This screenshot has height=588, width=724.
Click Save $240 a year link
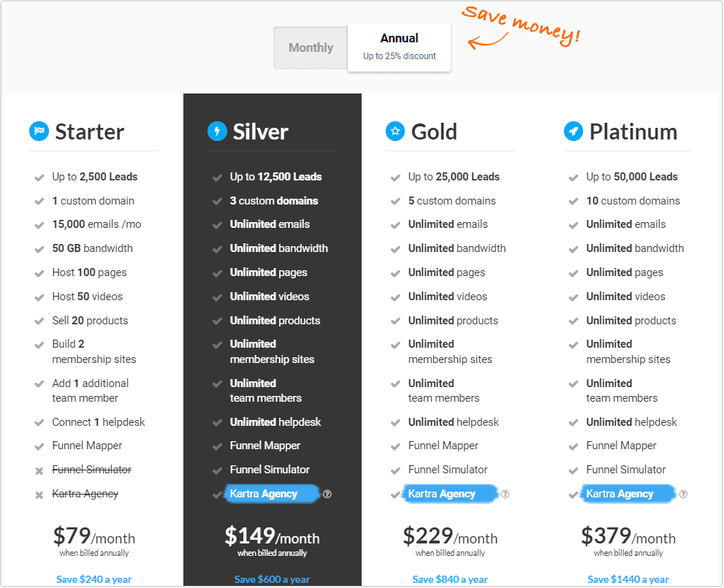pos(94,579)
